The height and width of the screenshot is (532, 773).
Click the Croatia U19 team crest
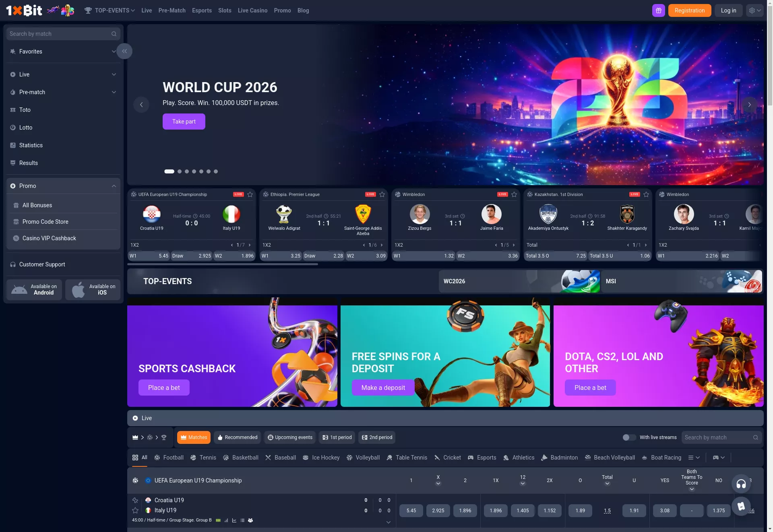pos(152,214)
